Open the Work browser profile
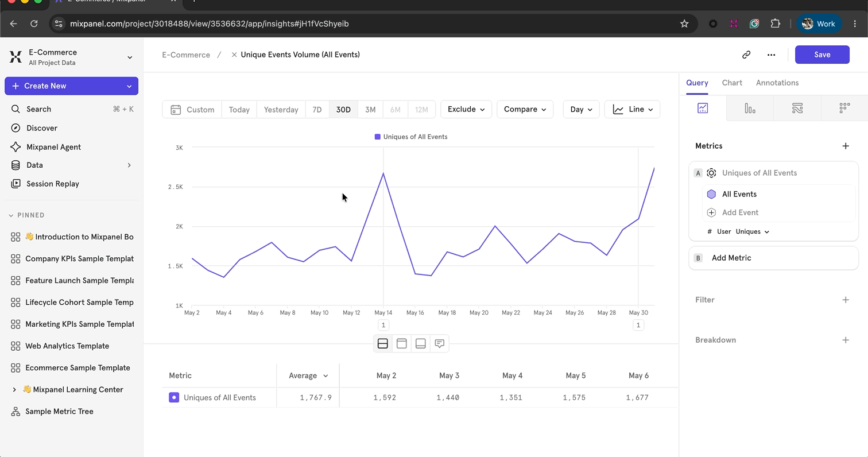868x457 pixels. 819,24
